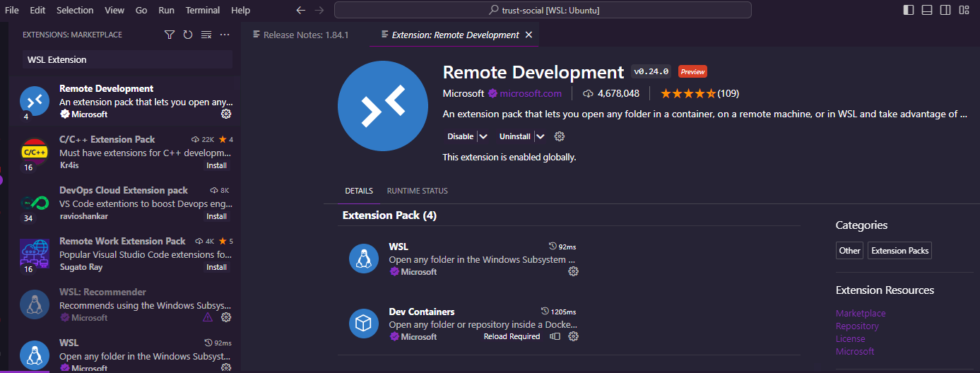980x373 pixels.
Task: Click the Preview badge
Action: click(x=692, y=71)
